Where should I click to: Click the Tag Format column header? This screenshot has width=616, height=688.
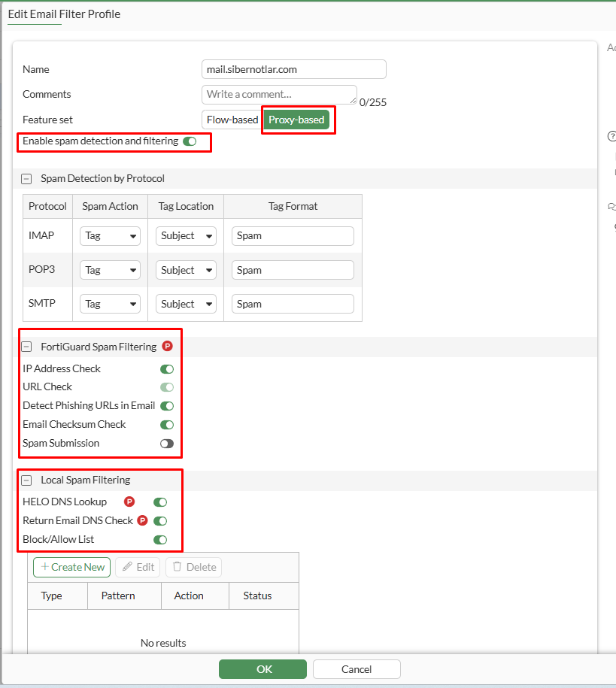point(293,206)
